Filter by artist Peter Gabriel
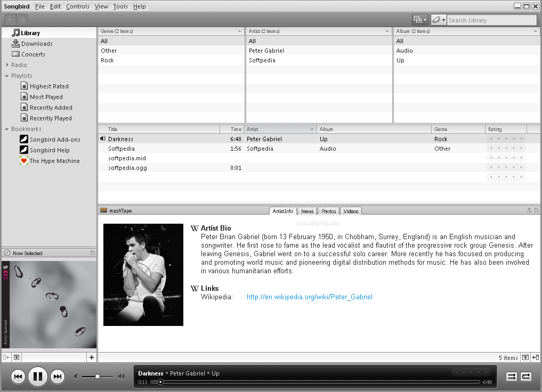 click(x=319, y=51)
